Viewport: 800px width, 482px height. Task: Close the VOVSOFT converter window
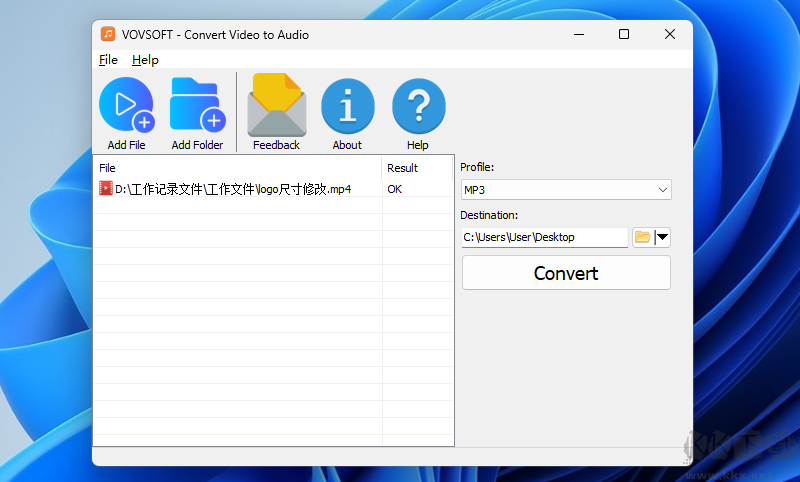coord(670,34)
